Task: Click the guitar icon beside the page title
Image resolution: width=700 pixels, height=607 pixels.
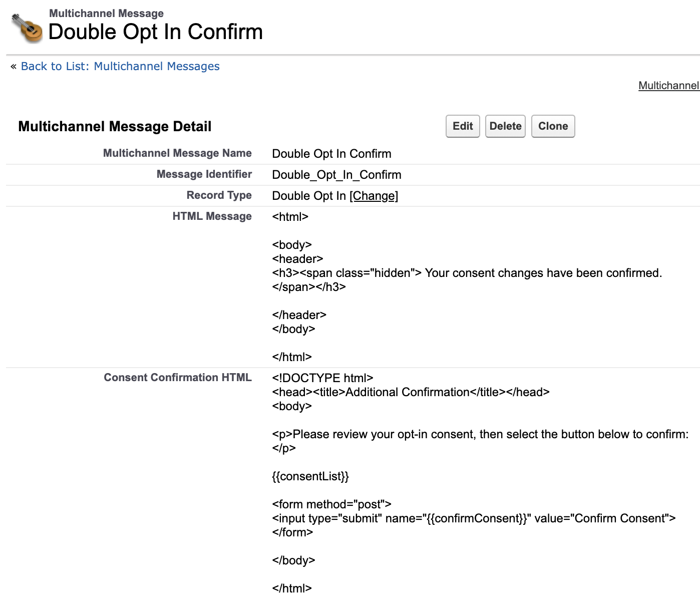Action: [x=27, y=27]
